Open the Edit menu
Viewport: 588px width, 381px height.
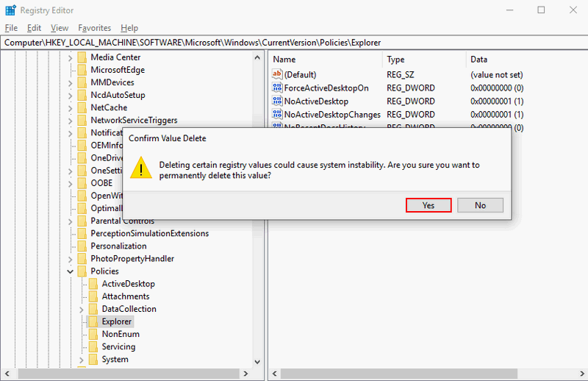[34, 28]
